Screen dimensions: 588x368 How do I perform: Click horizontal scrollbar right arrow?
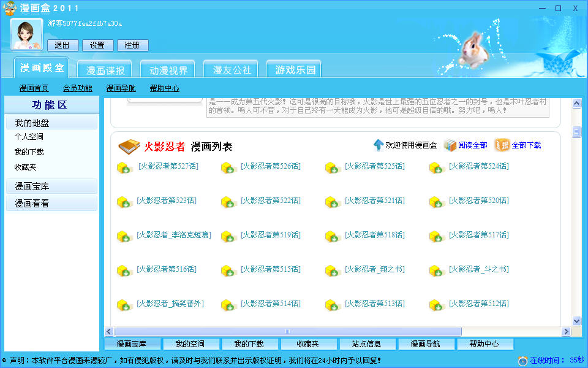coord(566,332)
